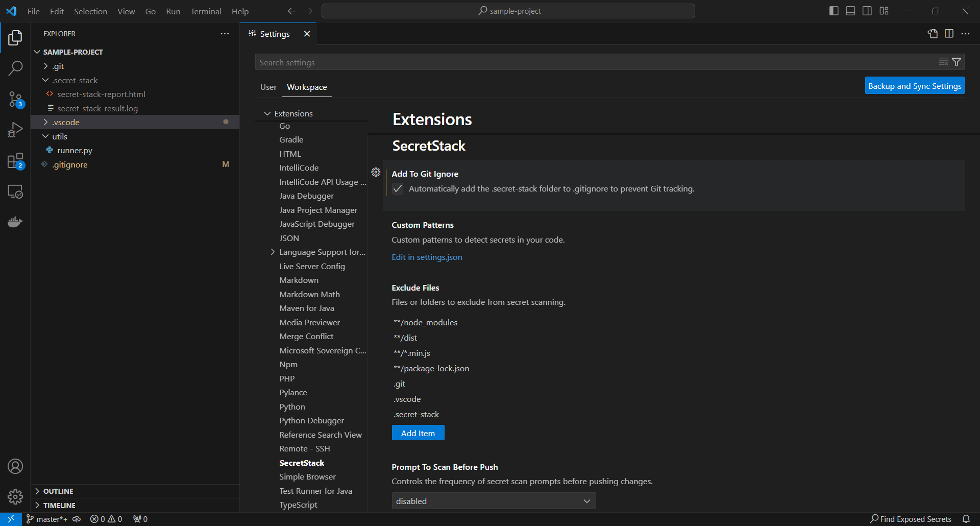Open the .gitignore file

[x=135, y=164]
